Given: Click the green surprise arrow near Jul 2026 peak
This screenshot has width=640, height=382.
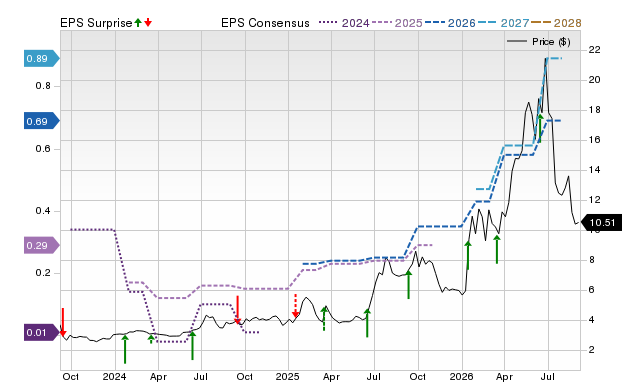Looking at the screenshot, I should (540, 128).
